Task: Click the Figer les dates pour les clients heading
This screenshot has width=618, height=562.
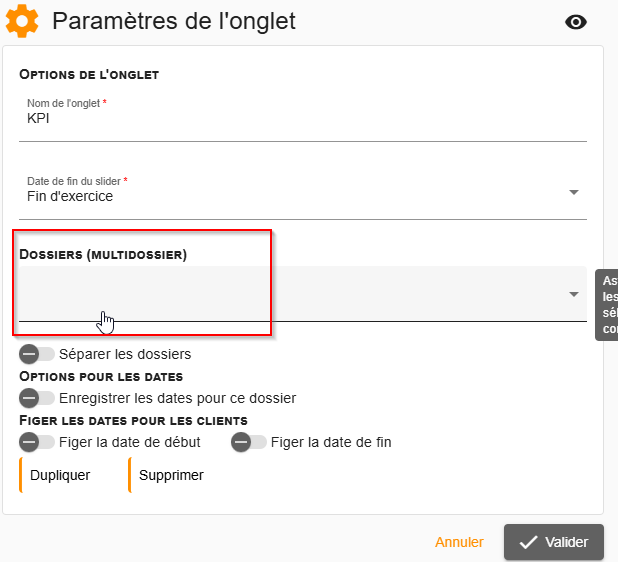Action: point(133,421)
